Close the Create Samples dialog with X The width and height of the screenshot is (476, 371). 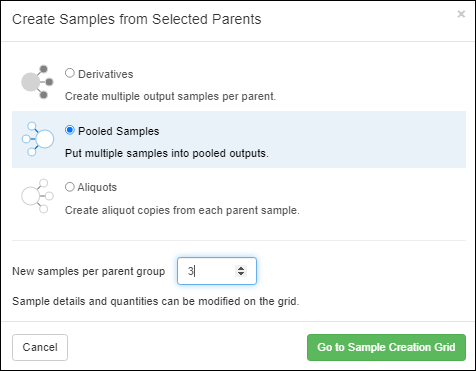point(461,14)
